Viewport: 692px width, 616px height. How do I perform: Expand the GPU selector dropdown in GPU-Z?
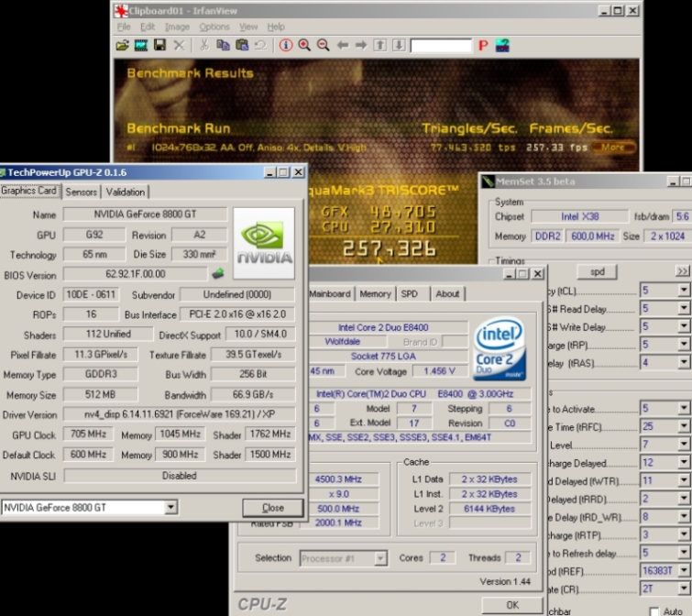170,508
